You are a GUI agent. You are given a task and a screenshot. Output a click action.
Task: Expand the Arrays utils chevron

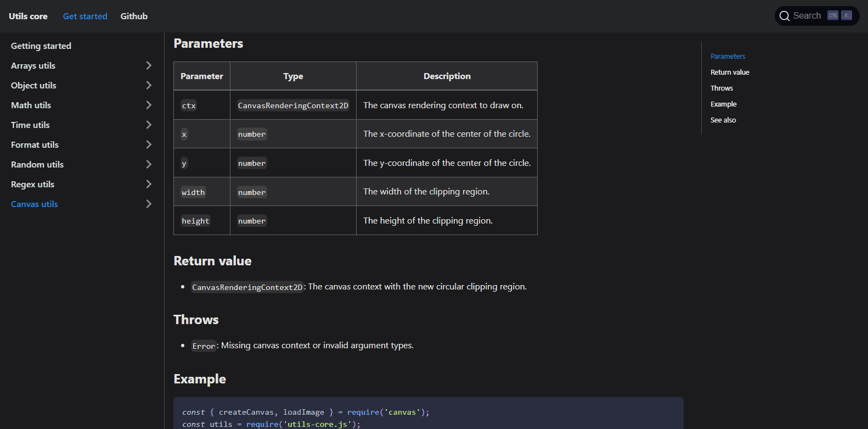click(149, 65)
